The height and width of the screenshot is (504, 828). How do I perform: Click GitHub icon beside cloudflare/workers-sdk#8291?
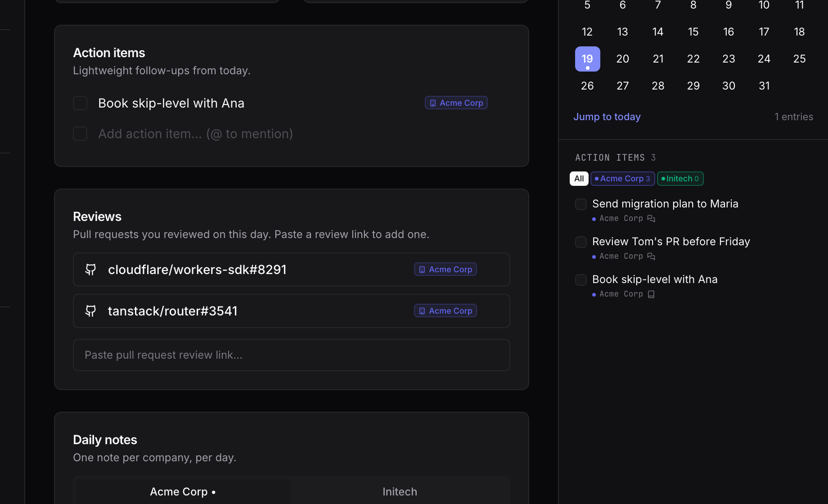coord(90,270)
